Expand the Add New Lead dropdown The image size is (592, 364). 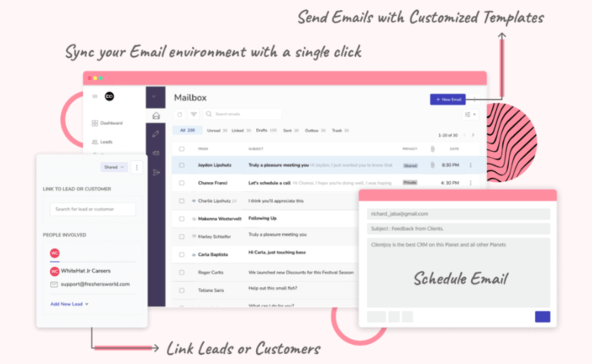click(x=69, y=304)
